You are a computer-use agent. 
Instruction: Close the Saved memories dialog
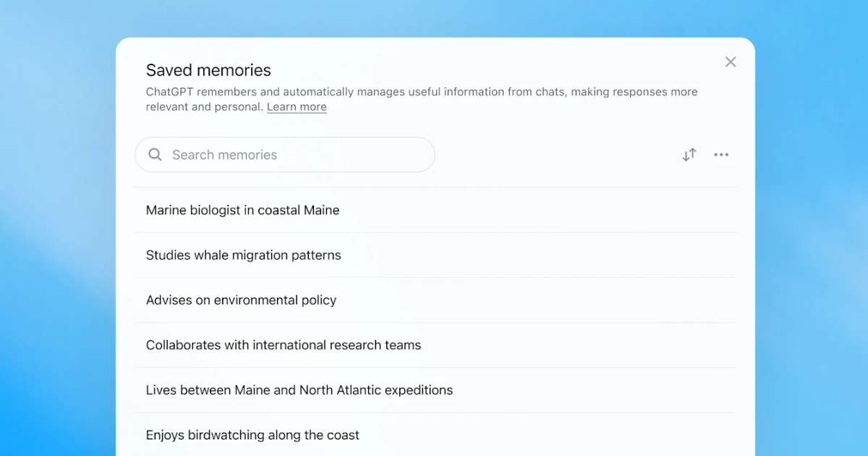coord(731,62)
